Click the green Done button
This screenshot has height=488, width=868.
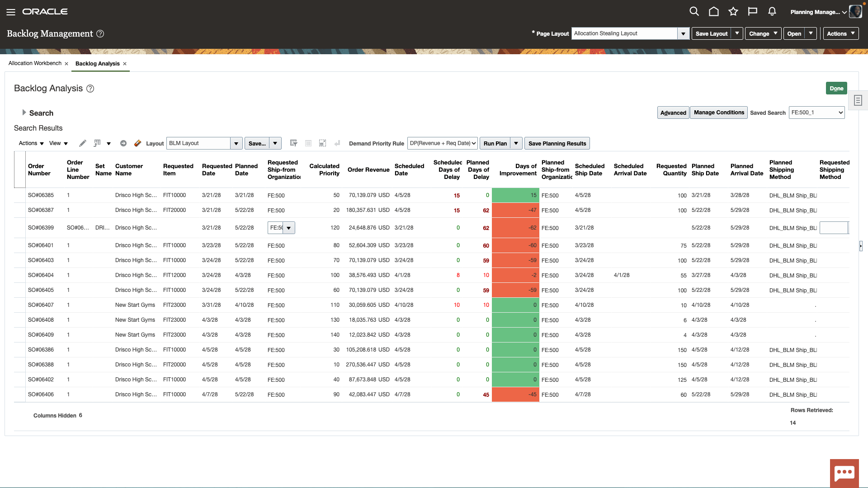click(836, 88)
